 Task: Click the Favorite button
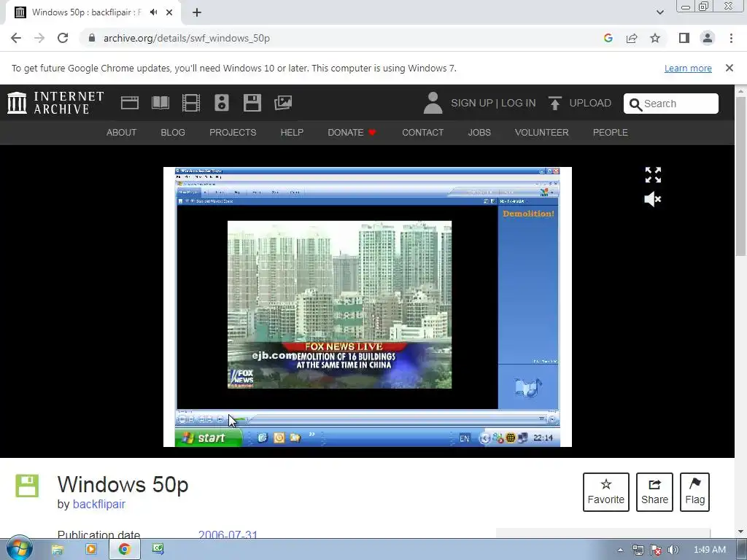pos(606,492)
